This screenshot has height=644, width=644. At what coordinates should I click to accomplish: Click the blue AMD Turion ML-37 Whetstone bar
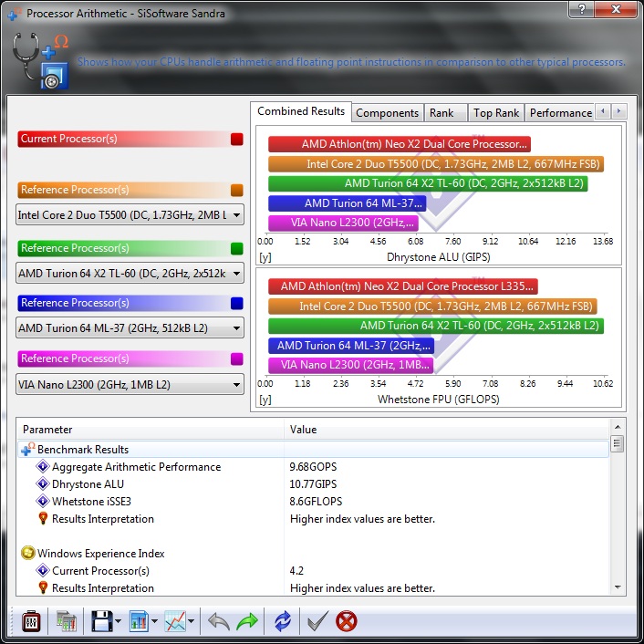pos(351,346)
